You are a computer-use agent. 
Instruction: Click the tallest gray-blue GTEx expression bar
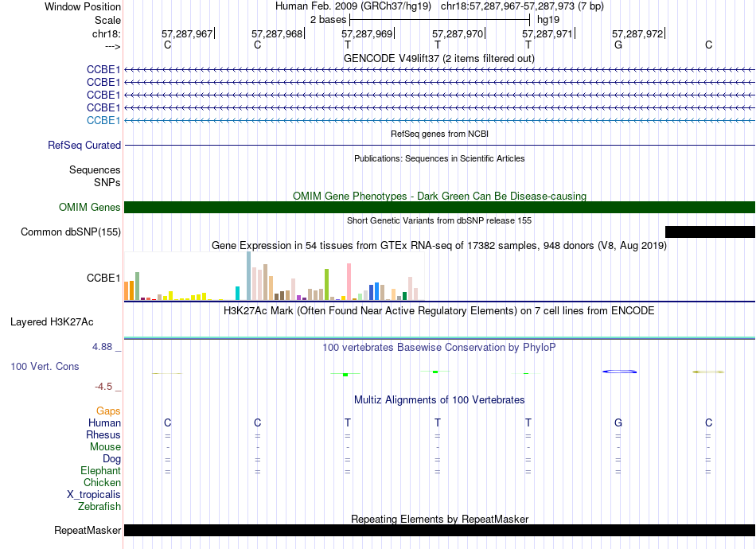(249, 276)
